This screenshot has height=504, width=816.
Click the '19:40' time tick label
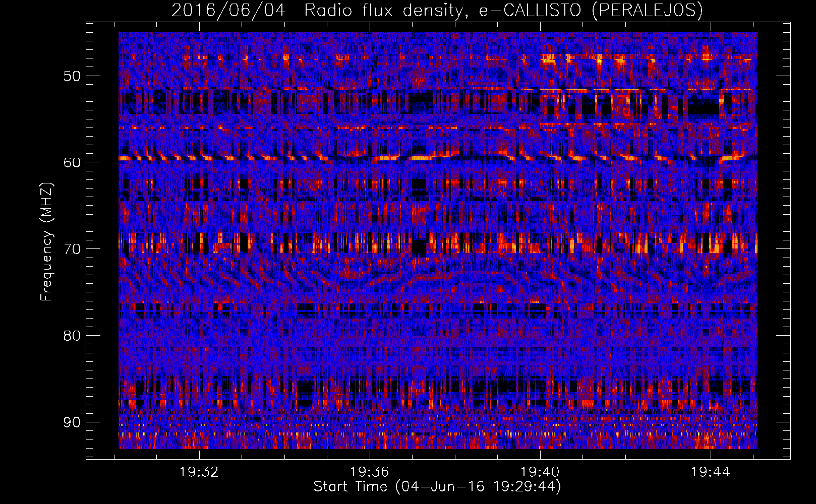pos(540,472)
